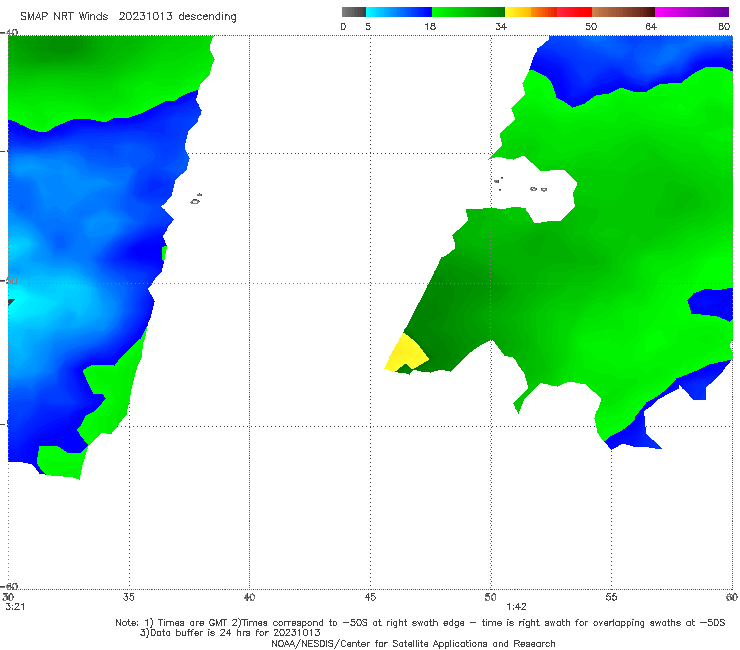Click the note 'Data buffer is 24 hrs for 20231013'
The width and height of the screenshot is (740, 650).
230,633
